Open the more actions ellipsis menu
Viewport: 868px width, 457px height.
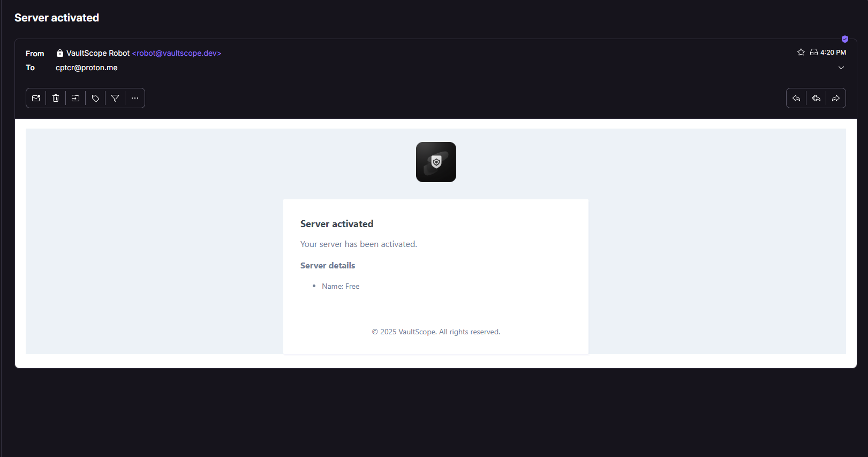click(x=135, y=98)
